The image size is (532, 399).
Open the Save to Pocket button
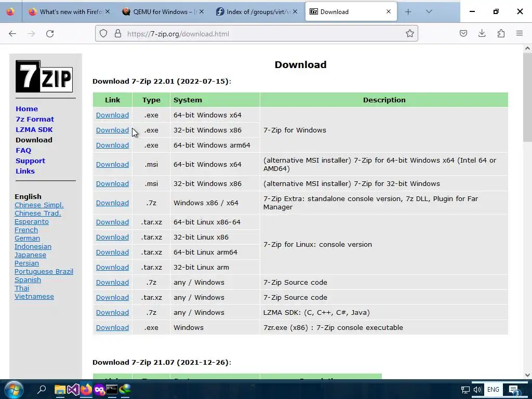click(x=463, y=34)
